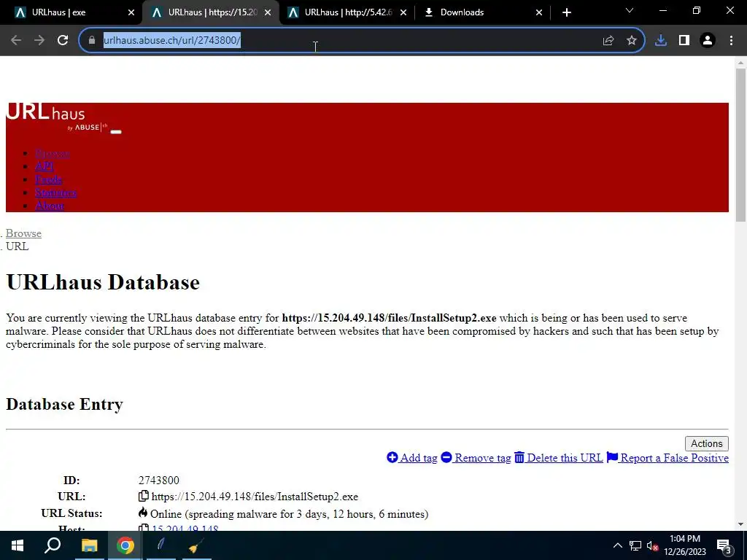Image resolution: width=747 pixels, height=560 pixels.
Task: Open the API nav link
Action: point(44,166)
